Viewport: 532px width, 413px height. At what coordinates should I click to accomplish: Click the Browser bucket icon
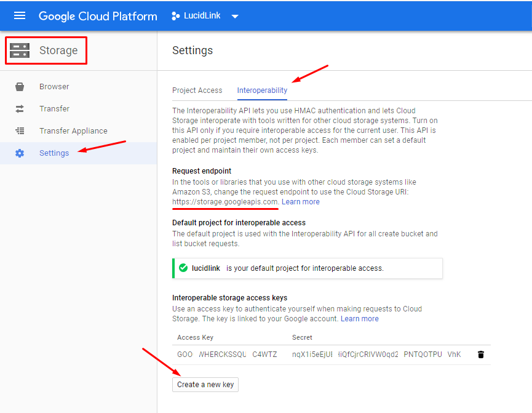[20, 87]
